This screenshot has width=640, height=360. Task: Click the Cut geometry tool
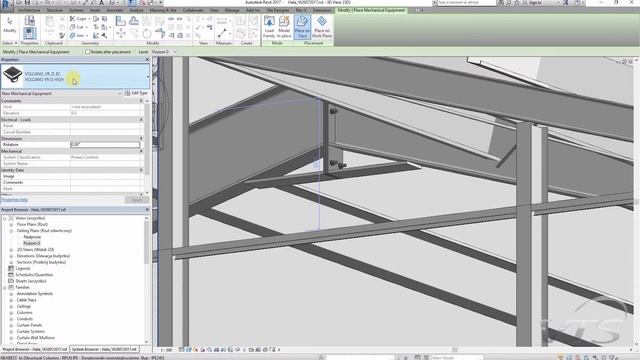(78, 27)
